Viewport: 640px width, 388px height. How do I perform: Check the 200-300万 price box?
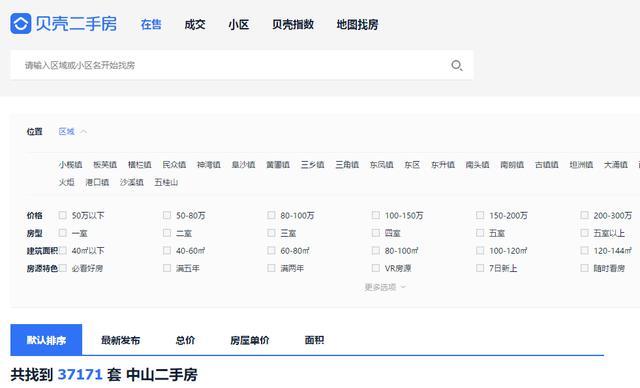pos(585,215)
